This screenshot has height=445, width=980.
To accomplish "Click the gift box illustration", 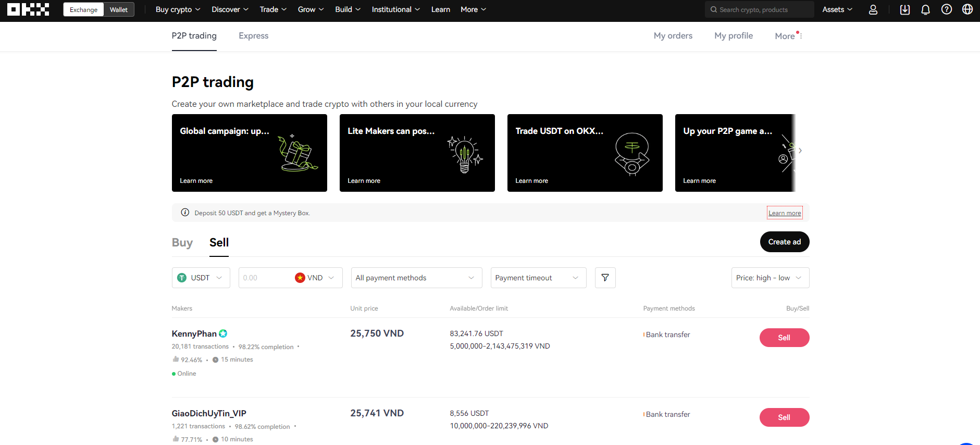I will (297, 153).
